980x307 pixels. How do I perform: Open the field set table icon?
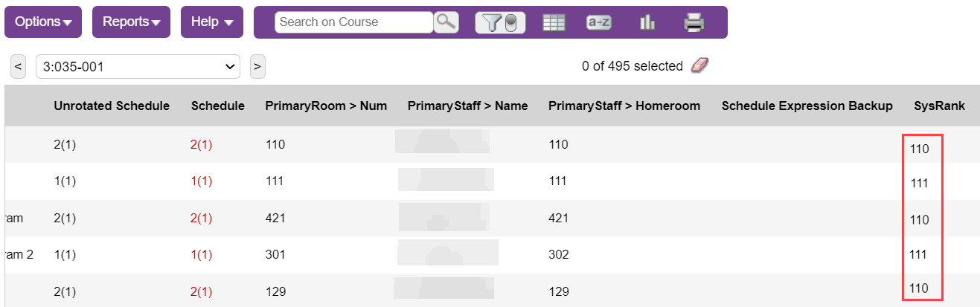554,22
